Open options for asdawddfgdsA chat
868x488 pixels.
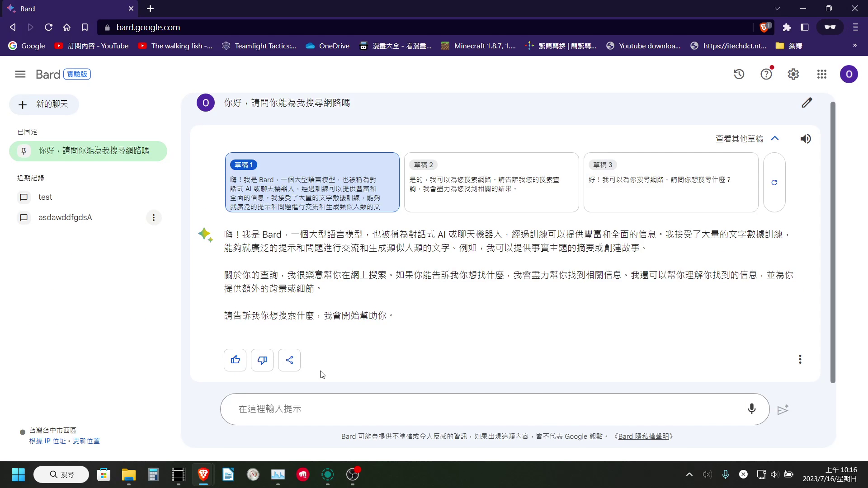pyautogui.click(x=154, y=218)
